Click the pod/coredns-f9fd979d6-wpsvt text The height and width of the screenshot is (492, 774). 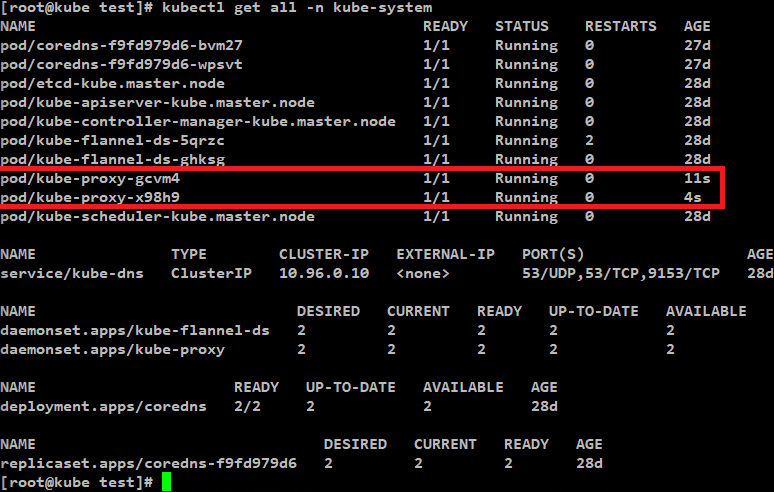click(121, 65)
